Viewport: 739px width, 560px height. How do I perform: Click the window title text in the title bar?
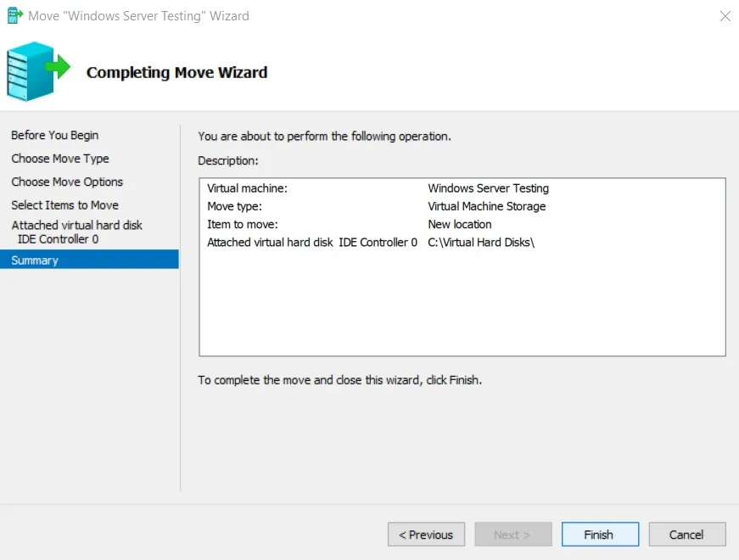(x=139, y=15)
